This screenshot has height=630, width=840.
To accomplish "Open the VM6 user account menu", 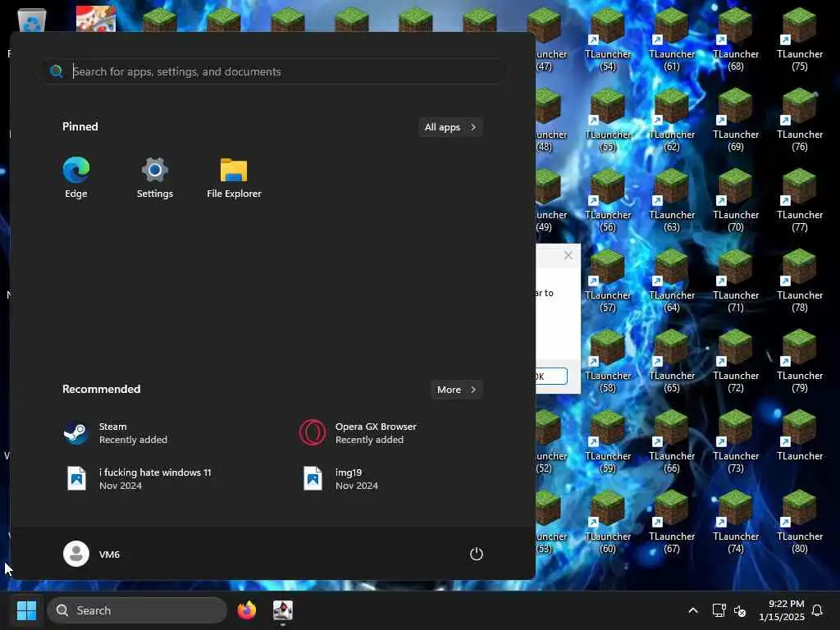I will [92, 554].
